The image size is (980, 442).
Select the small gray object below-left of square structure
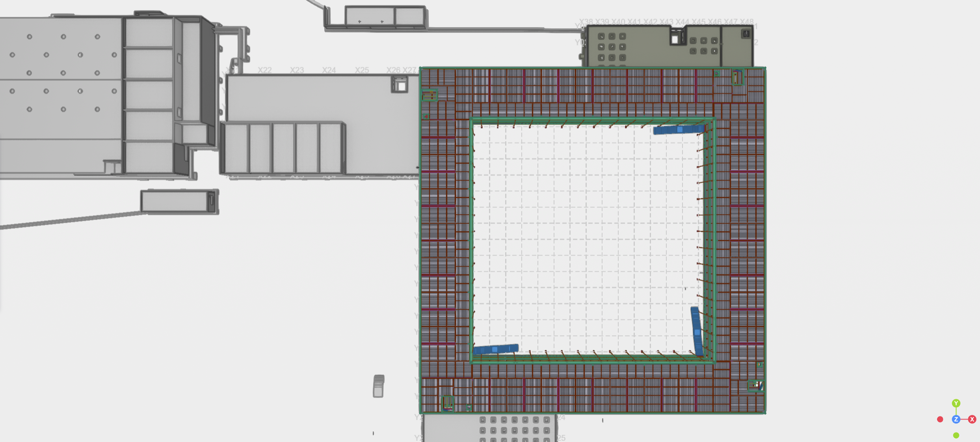point(378,386)
